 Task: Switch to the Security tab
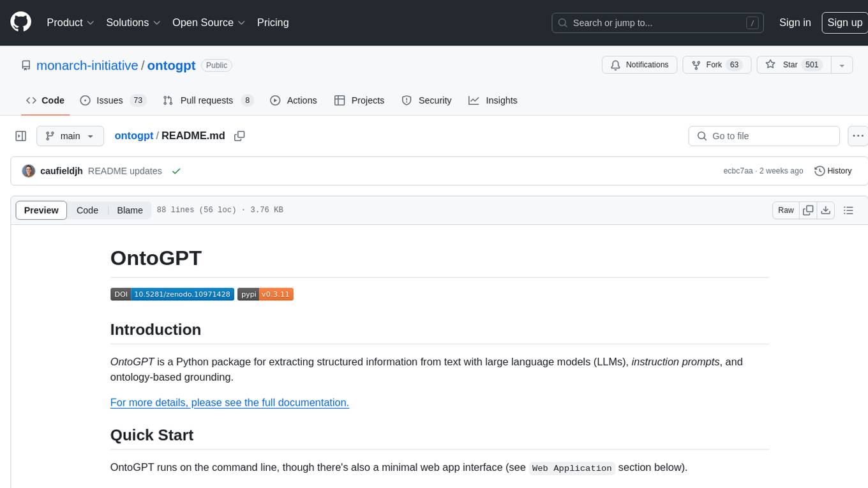pyautogui.click(x=426, y=100)
